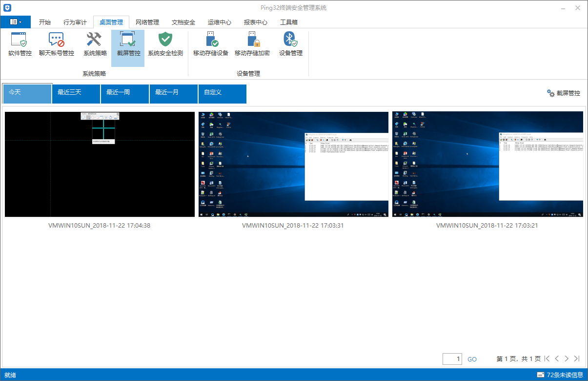Switch to the 工具箱 ribbon tab
The image size is (588, 381).
[289, 22]
